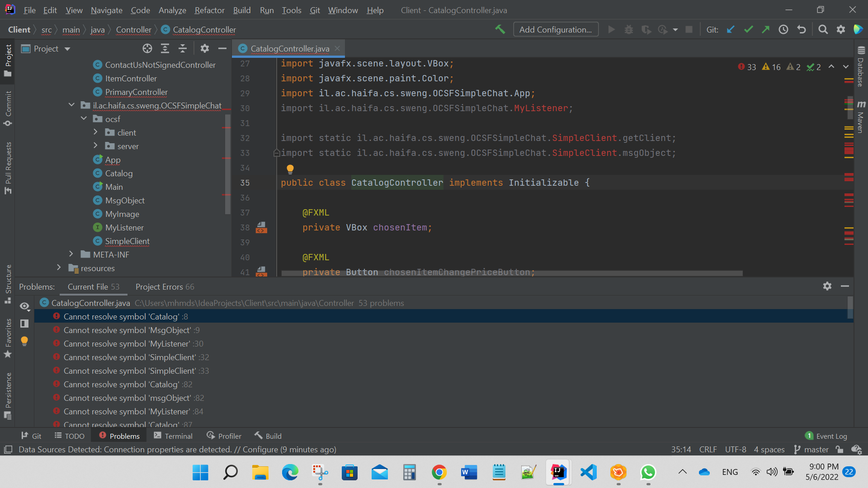Open IDE settings gear in toolbar
This screenshot has height=488, width=868.
(841, 29)
